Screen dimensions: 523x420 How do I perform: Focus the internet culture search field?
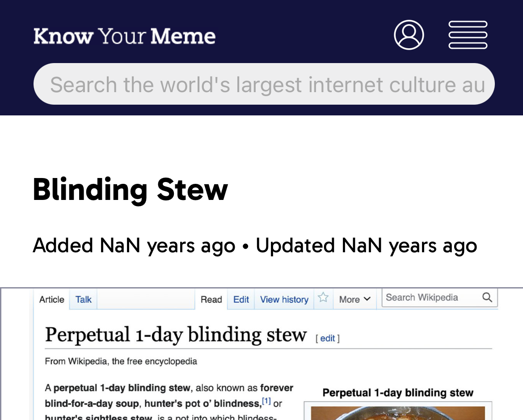[264, 84]
